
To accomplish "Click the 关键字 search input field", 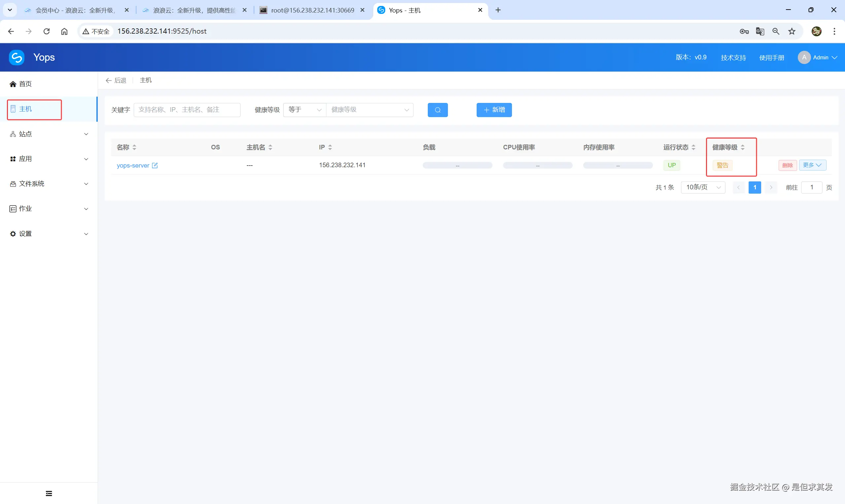I will (x=187, y=110).
